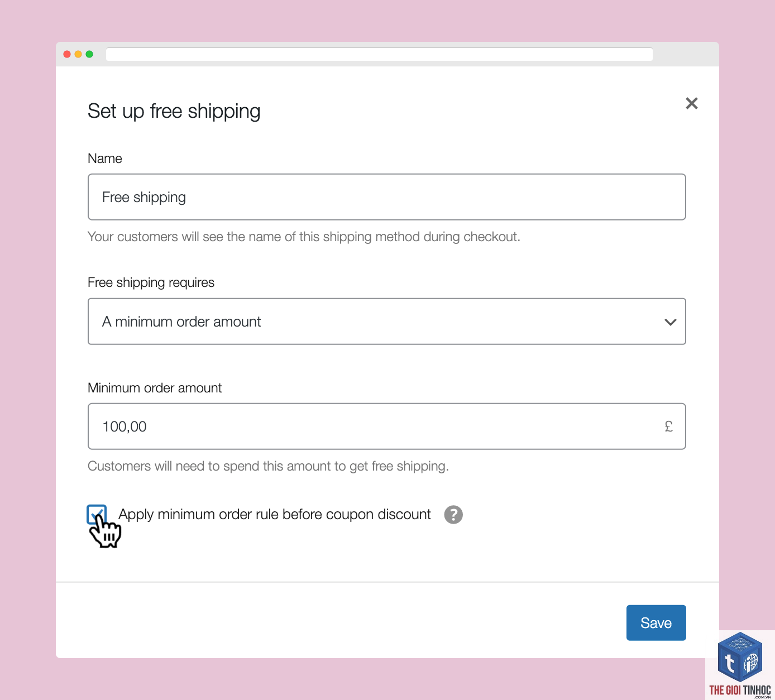Screen dimensions: 775x700
Task: Close the free shipping dialog with X
Action: click(692, 103)
